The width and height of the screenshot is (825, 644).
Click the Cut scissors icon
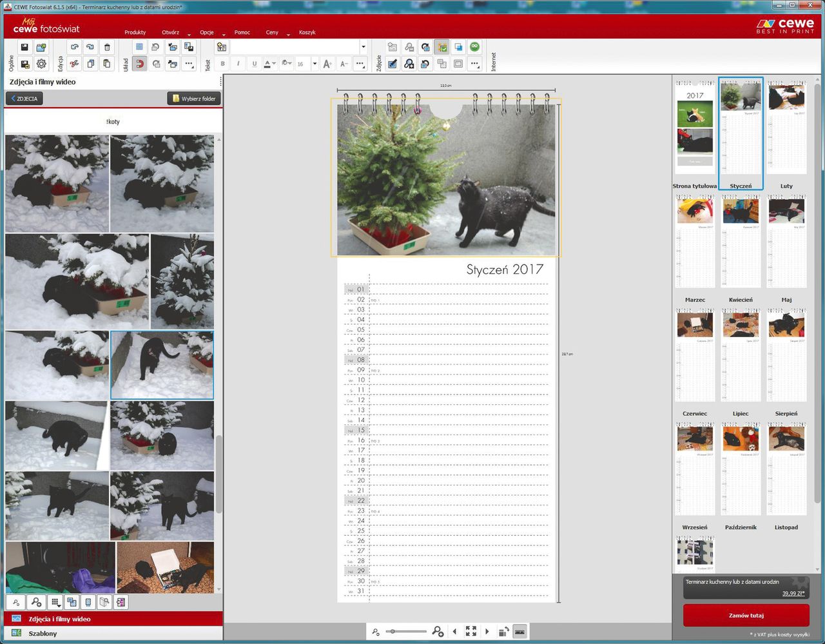click(75, 64)
